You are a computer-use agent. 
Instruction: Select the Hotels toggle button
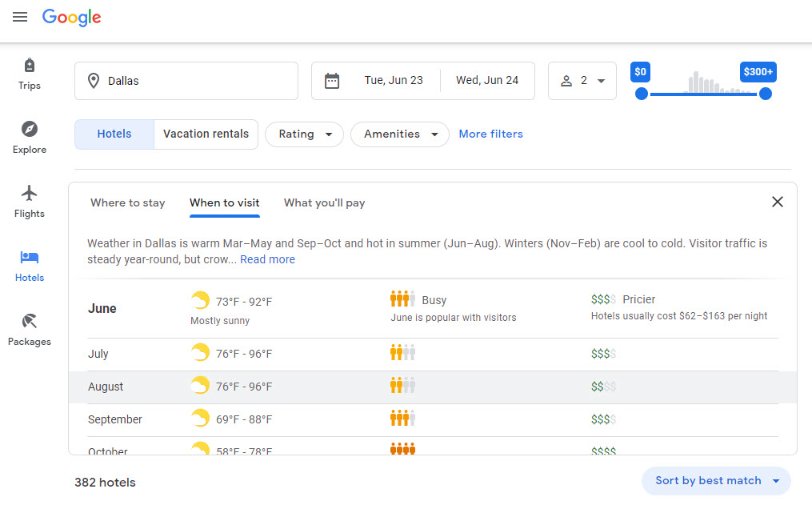point(114,134)
